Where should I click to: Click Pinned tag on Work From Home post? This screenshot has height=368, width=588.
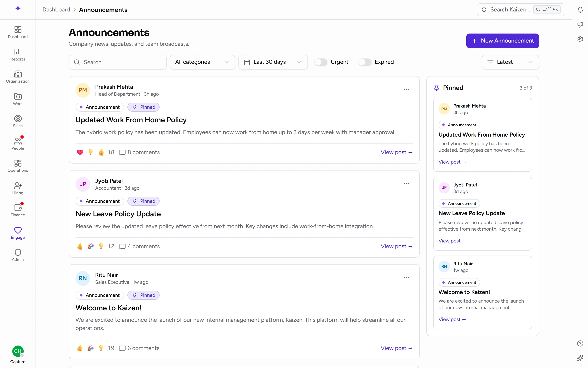click(143, 107)
